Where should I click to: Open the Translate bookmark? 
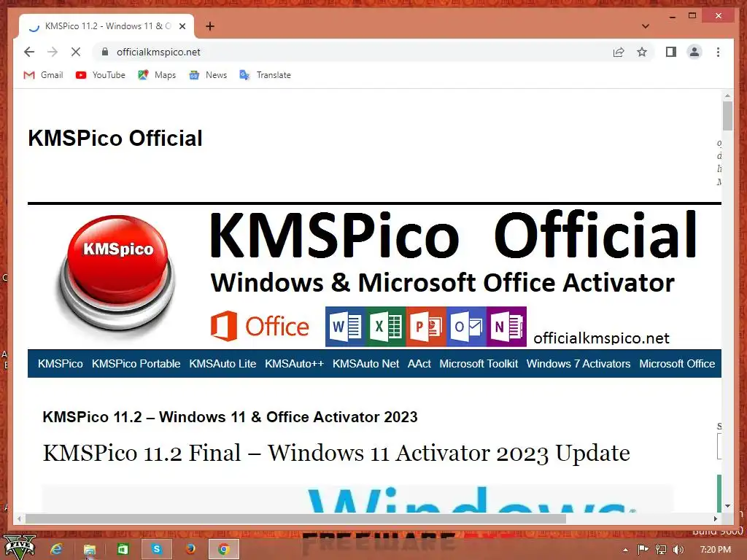(x=265, y=75)
